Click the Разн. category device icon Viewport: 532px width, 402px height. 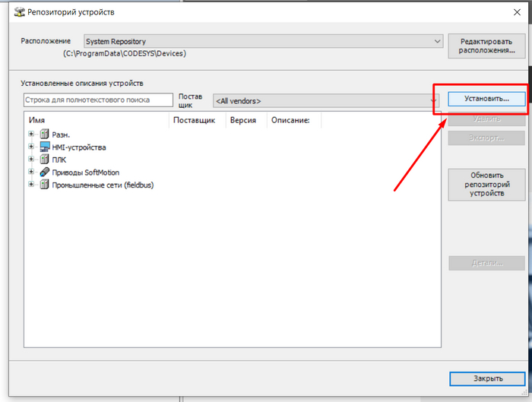pyautogui.click(x=44, y=135)
